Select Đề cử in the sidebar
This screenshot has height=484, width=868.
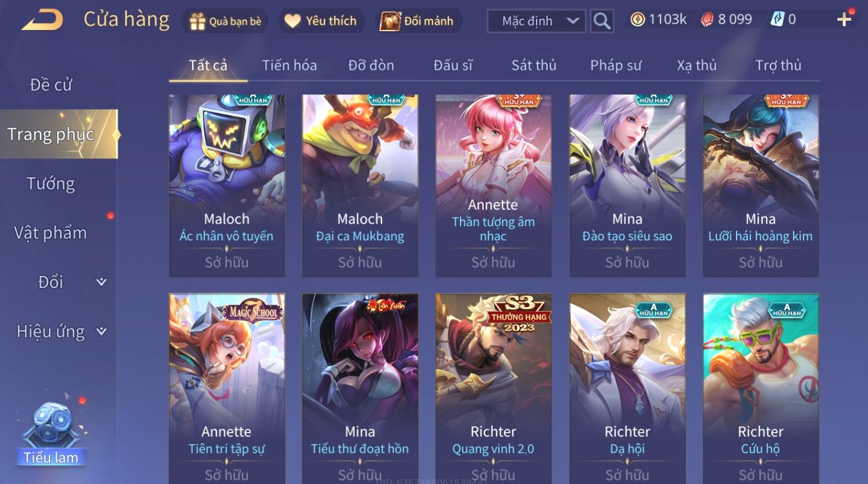pos(51,85)
